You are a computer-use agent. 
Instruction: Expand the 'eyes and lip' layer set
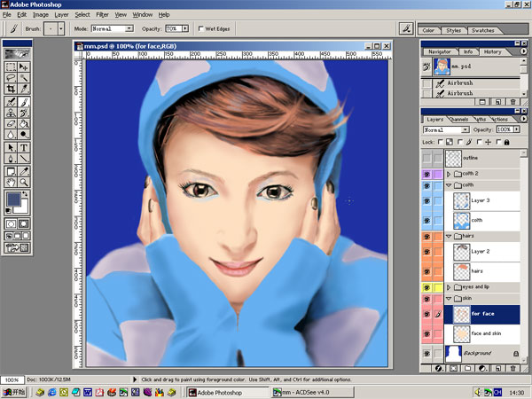click(449, 287)
